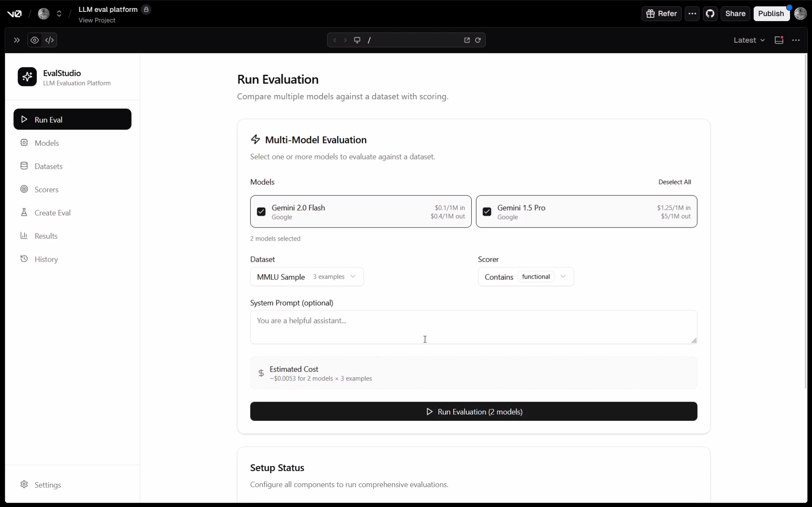Click the desktop viewport icon

pyautogui.click(x=357, y=40)
